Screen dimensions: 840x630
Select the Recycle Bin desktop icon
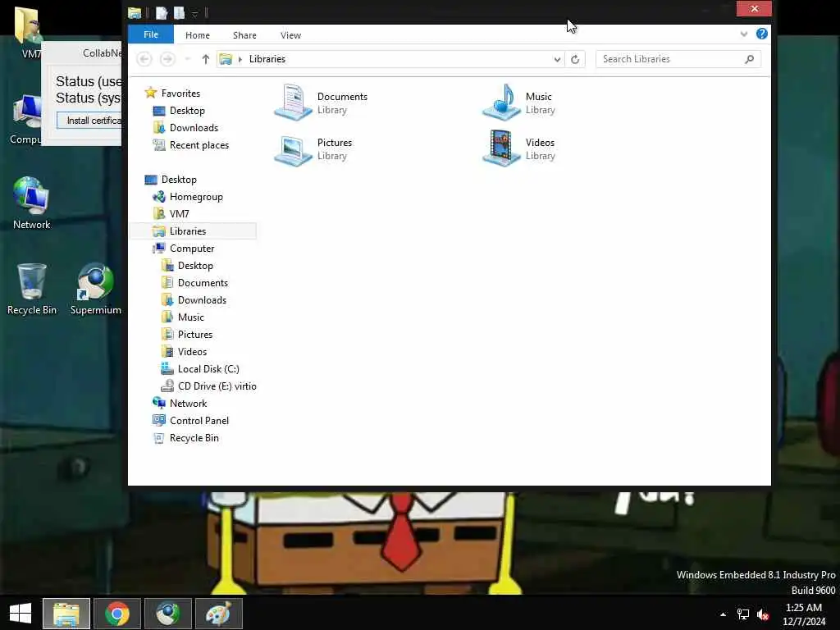[32, 289]
